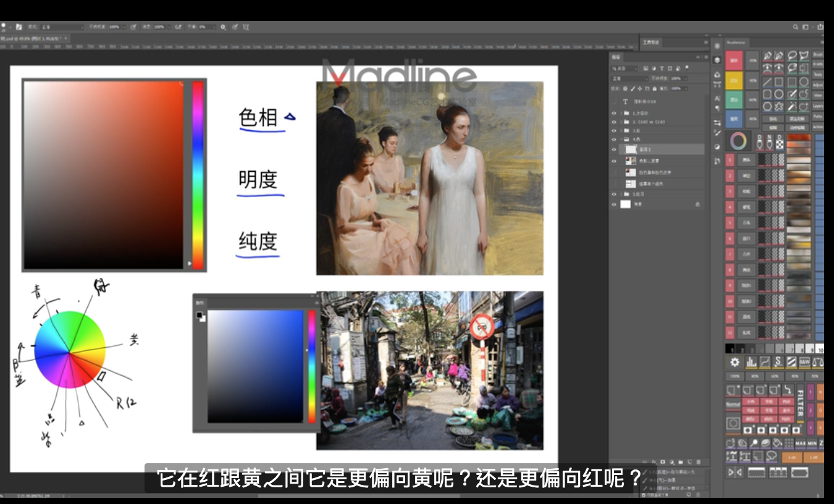Viewport: 840px width, 504px height.
Task: Open the character panel A icon in side strip
Action: (717, 98)
